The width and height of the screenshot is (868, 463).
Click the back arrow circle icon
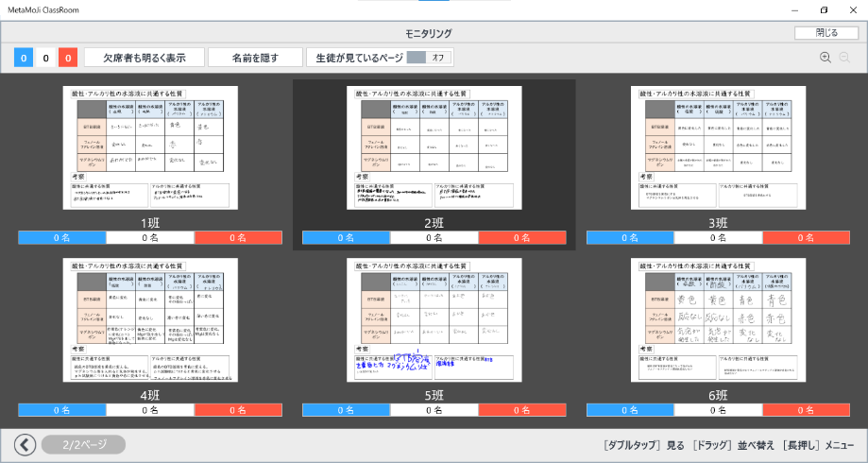coord(25,444)
